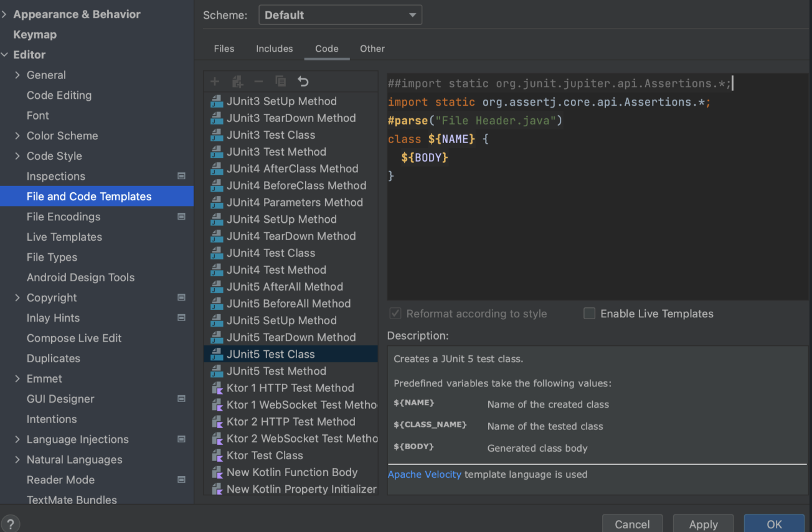The image size is (812, 532).
Task: Click the project-level icon next to Language Injections
Action: [181, 439]
